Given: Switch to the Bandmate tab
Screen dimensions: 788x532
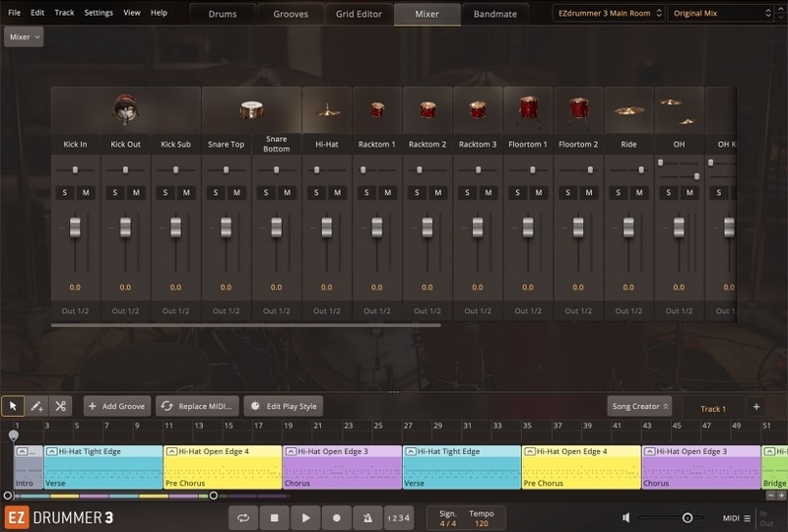Looking at the screenshot, I should tap(495, 14).
